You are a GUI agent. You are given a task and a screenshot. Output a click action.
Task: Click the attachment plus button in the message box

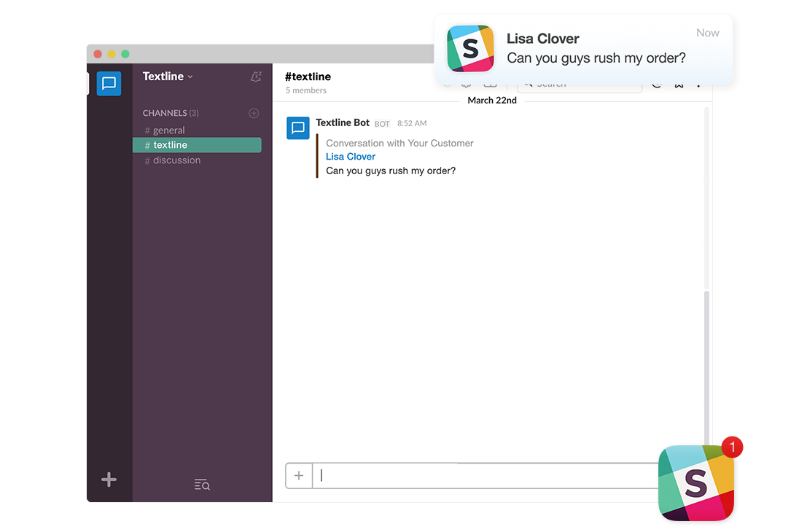point(299,475)
